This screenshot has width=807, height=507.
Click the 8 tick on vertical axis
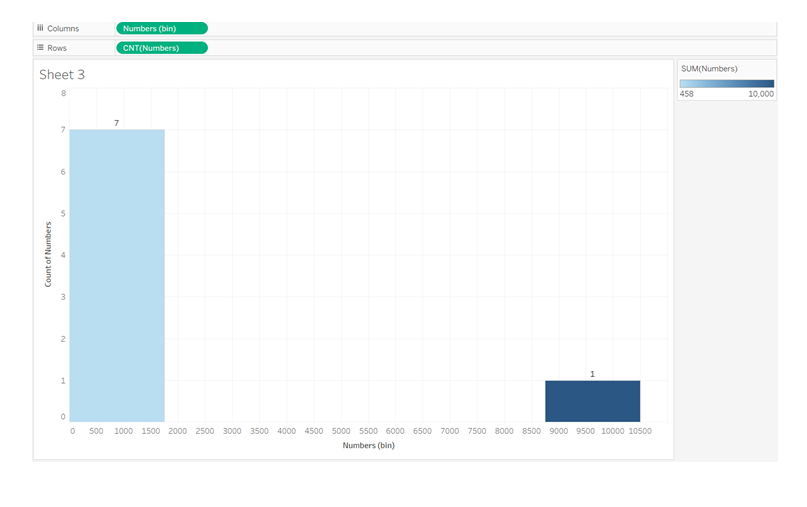coord(64,94)
